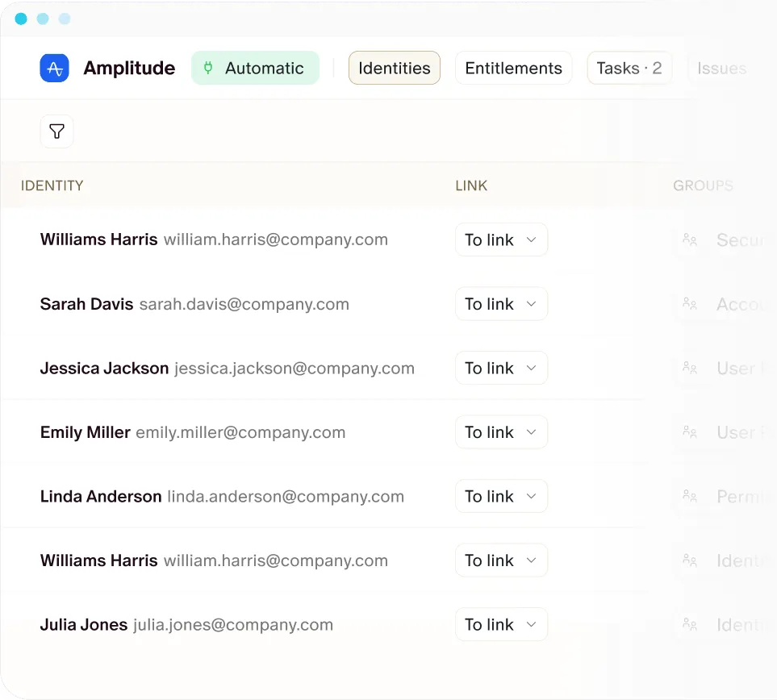
Task: Click the LINK column header
Action: coord(471,185)
